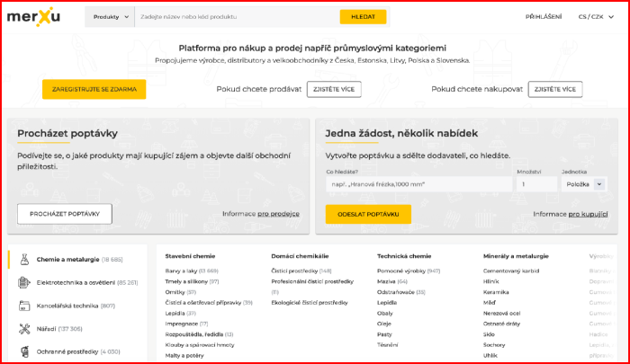The width and height of the screenshot is (630, 364).
Task: Open the merXu logo home link
Action: [x=33, y=17]
